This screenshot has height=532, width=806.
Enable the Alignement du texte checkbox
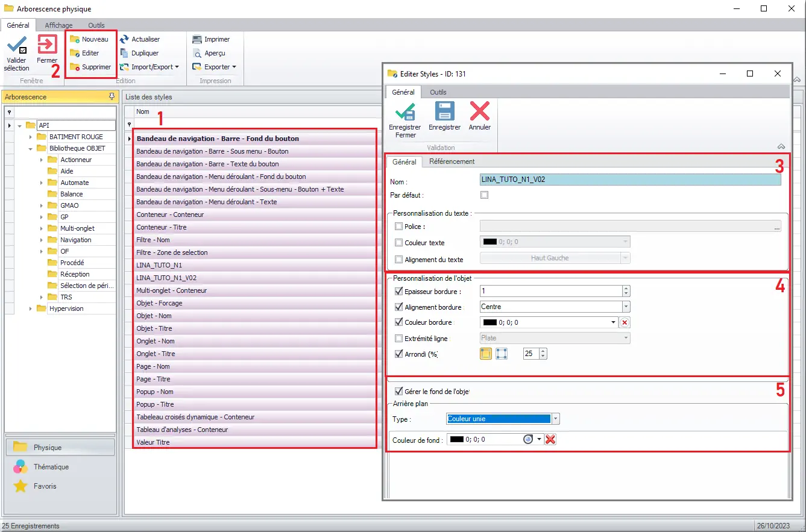[x=398, y=259]
